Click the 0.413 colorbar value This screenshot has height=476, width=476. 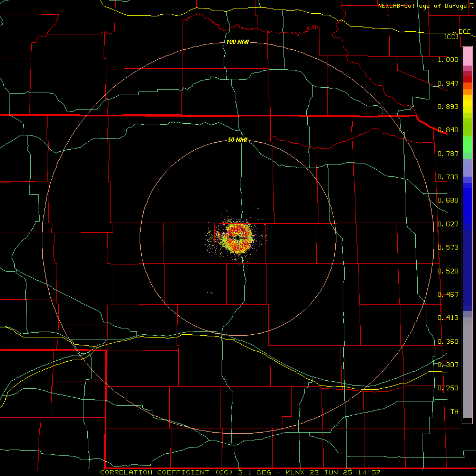click(448, 318)
